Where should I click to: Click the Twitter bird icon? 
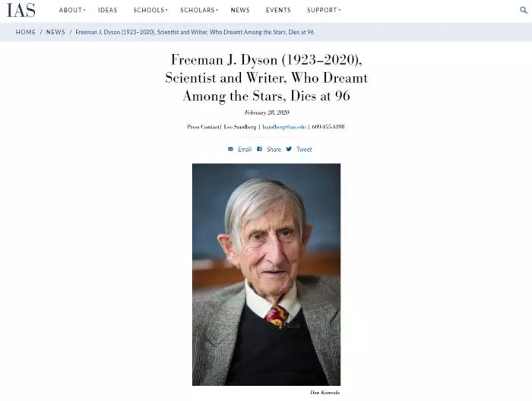coord(289,149)
